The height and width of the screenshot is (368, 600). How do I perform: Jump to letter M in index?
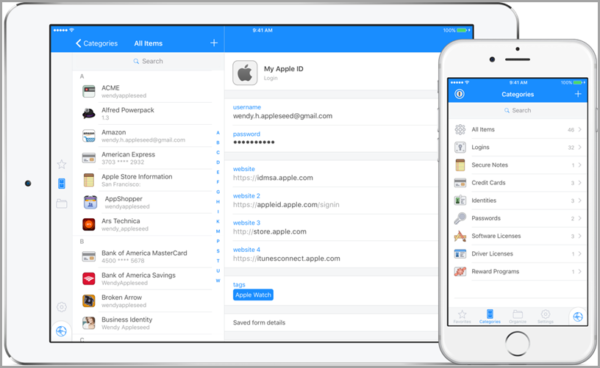(218, 231)
